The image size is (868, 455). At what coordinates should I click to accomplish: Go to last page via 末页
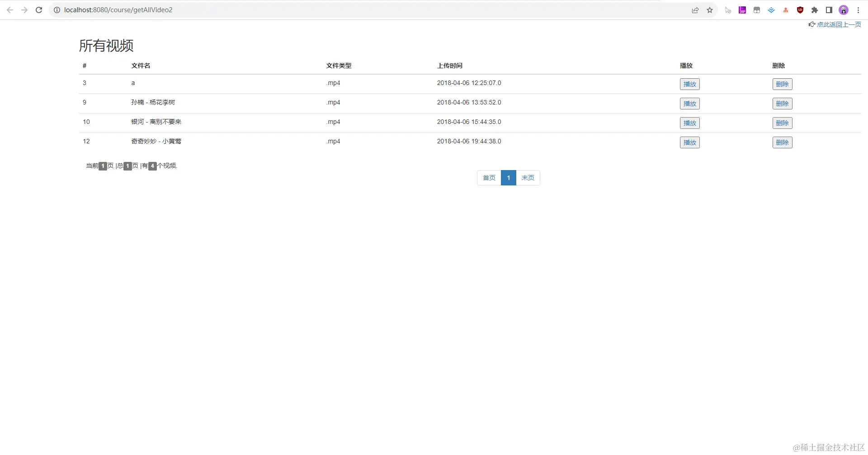(x=528, y=178)
